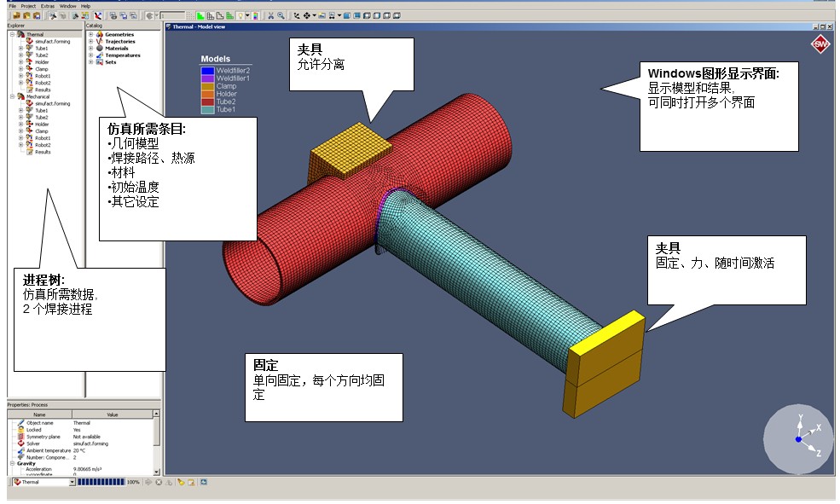
Task: Click the stop analysis icon in bottom bar
Action: (159, 482)
